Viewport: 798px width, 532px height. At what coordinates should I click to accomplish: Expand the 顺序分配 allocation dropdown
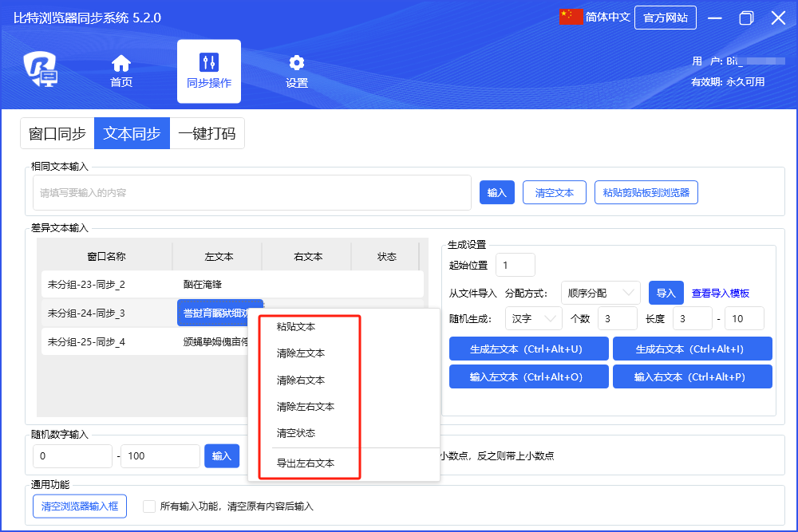(x=600, y=293)
